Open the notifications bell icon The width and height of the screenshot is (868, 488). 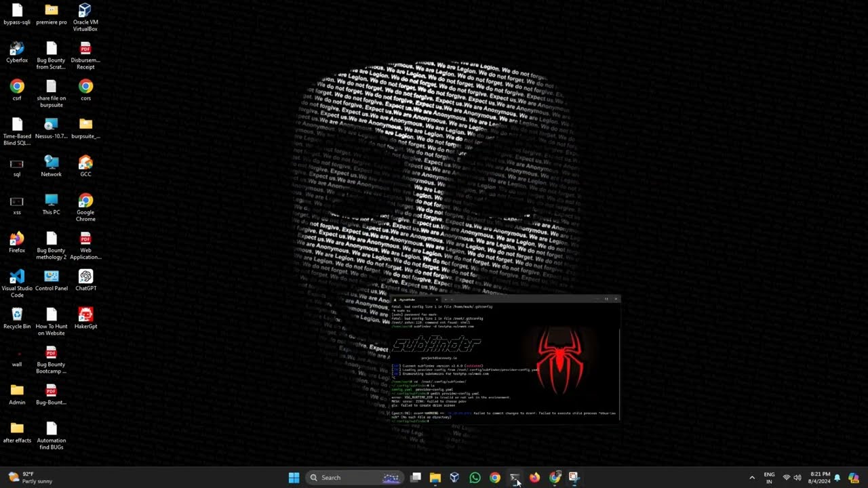coord(837,478)
